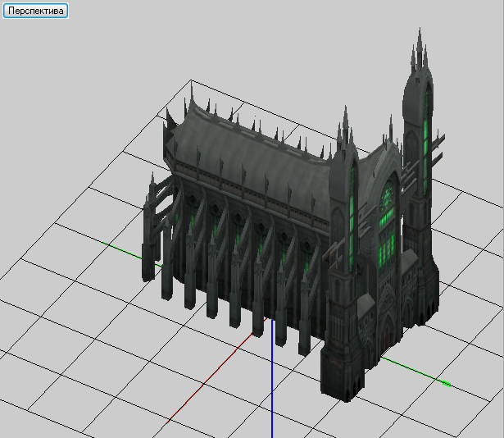This screenshot has height=438, width=504.
Task: Click the green axis segment left of cathedral
Action: [x=123, y=249]
